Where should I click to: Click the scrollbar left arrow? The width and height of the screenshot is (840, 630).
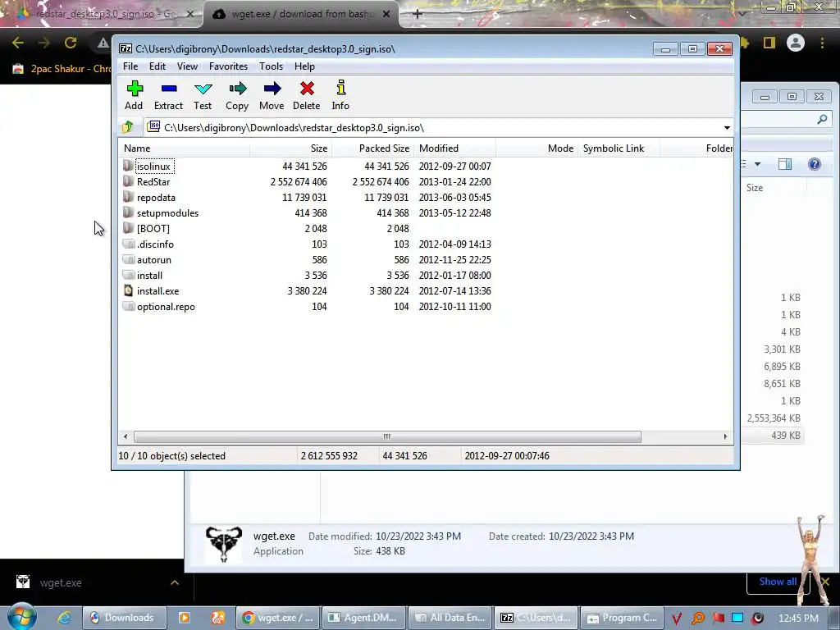(x=126, y=436)
